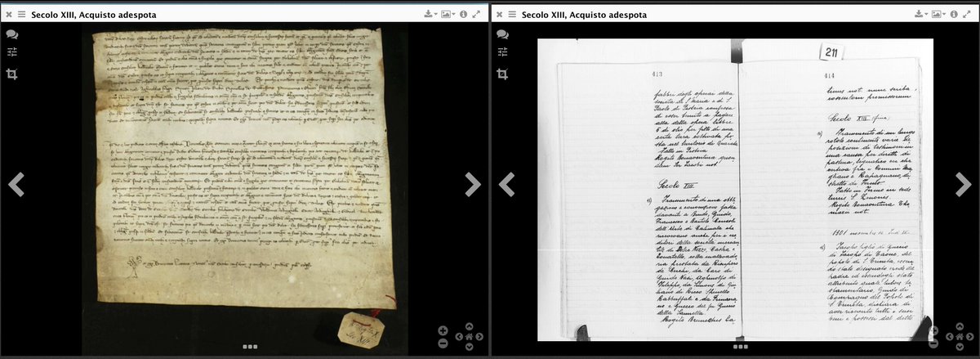
Task: Toggle annotations layer in left window
Action: click(12, 34)
